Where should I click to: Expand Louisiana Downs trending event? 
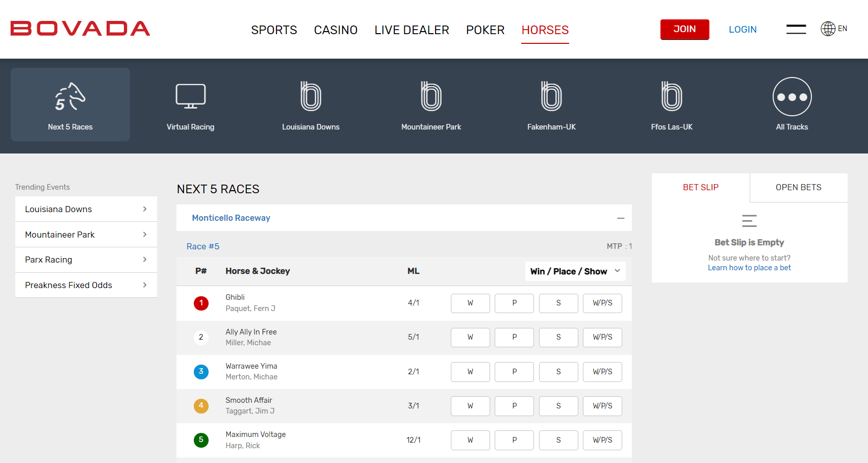point(86,209)
